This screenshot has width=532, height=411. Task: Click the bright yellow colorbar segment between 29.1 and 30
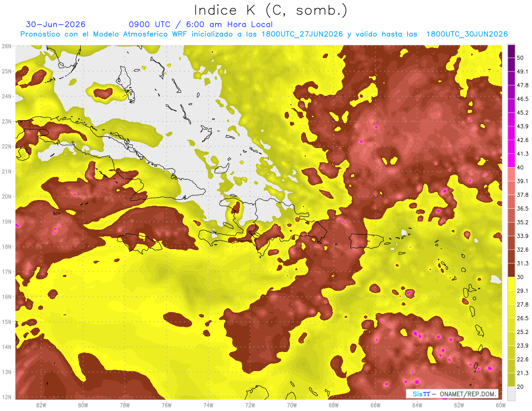coord(511,284)
